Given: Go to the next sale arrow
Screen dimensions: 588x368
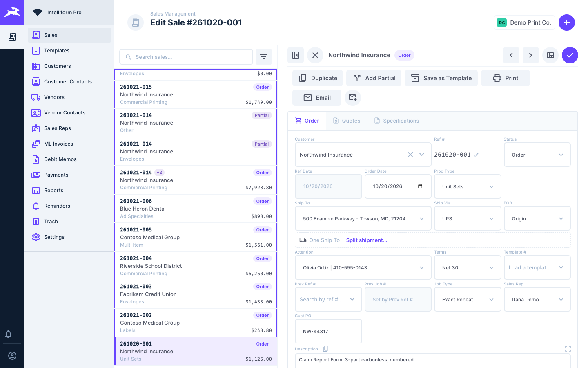Looking at the screenshot, I should (x=531, y=55).
